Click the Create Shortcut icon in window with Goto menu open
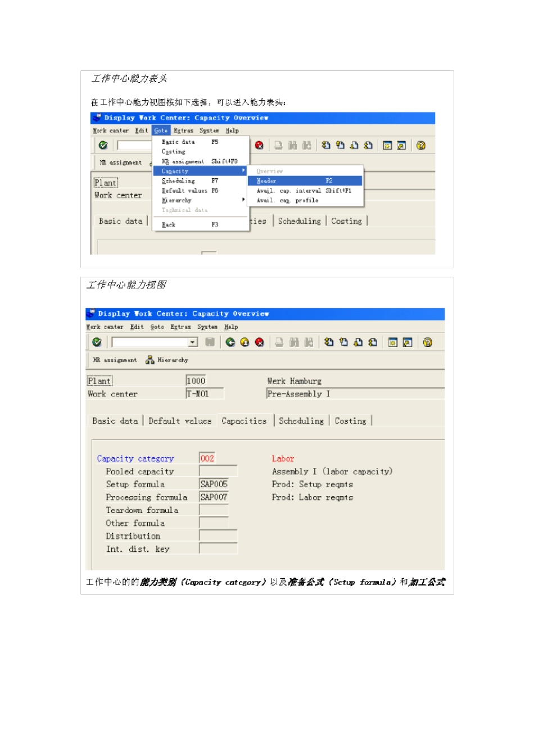 401,145
